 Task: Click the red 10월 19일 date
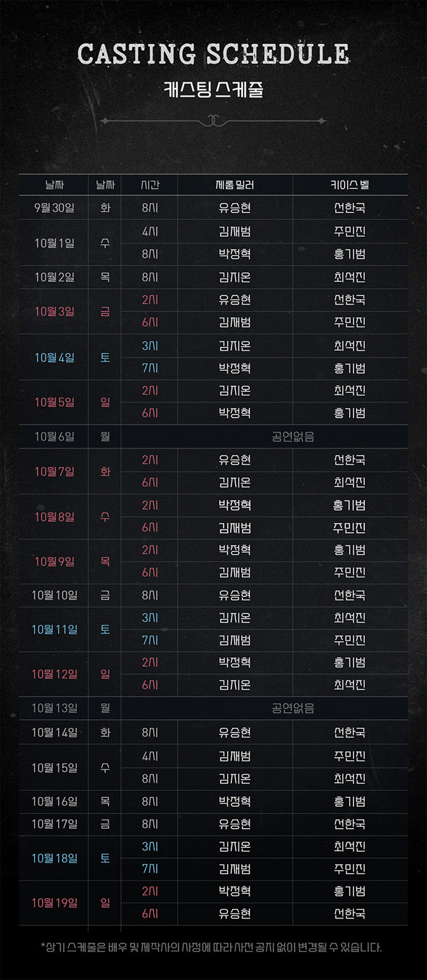pos(54,903)
